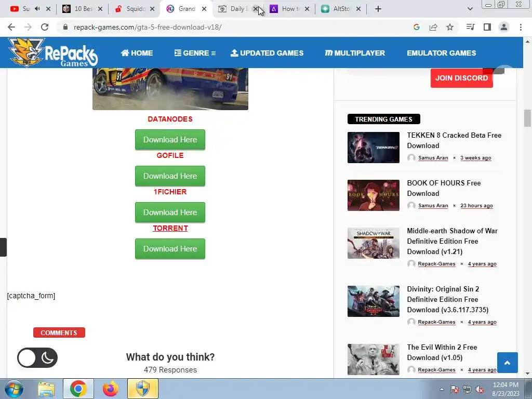Show hidden system tray icons
Viewport: 532px width, 399px height.
[x=442, y=389]
